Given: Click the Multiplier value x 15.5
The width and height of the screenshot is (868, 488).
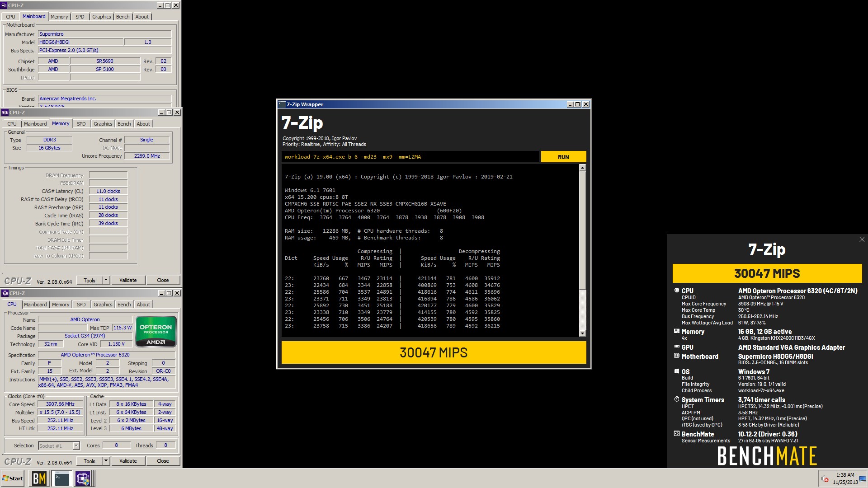Looking at the screenshot, I should (60, 412).
